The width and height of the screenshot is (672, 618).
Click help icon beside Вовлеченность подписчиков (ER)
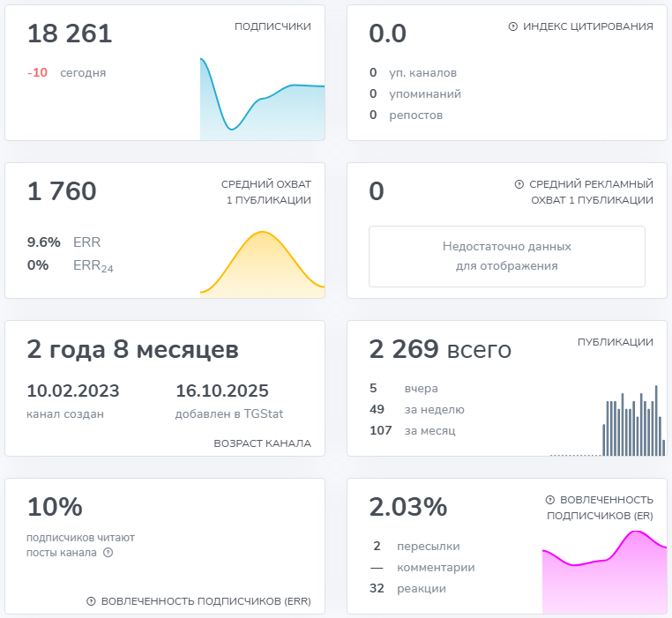click(x=550, y=499)
